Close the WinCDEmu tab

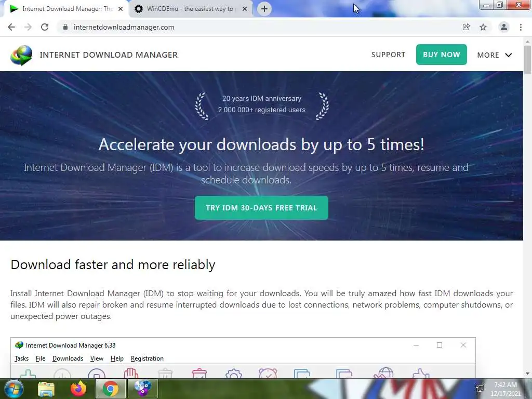pyautogui.click(x=245, y=9)
